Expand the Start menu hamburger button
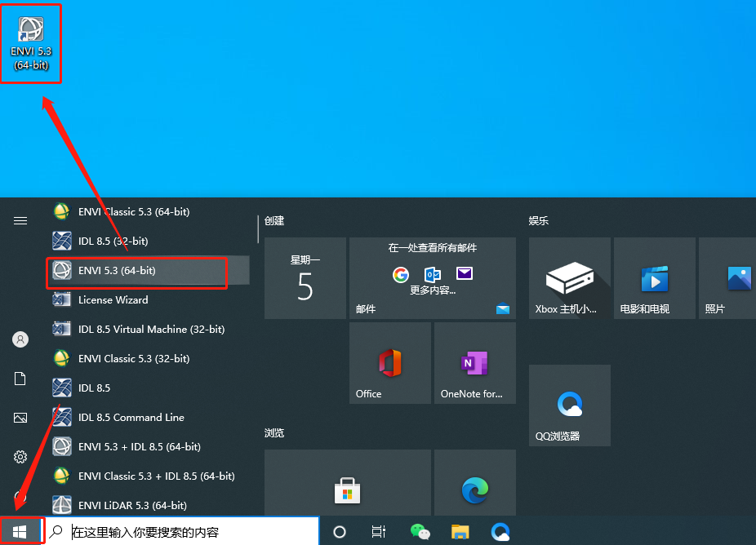 coord(20,221)
